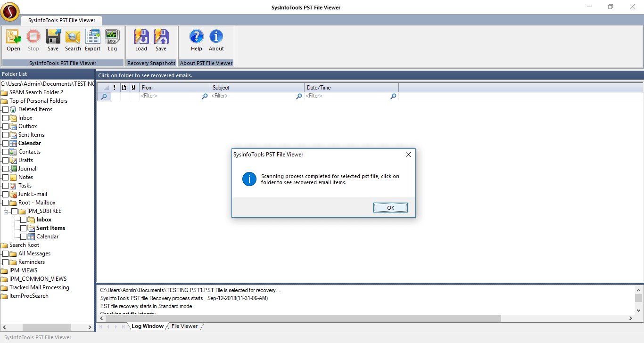Collapse the IPM_SUBTREE tree node
This screenshot has width=644, height=343.
click(x=6, y=212)
